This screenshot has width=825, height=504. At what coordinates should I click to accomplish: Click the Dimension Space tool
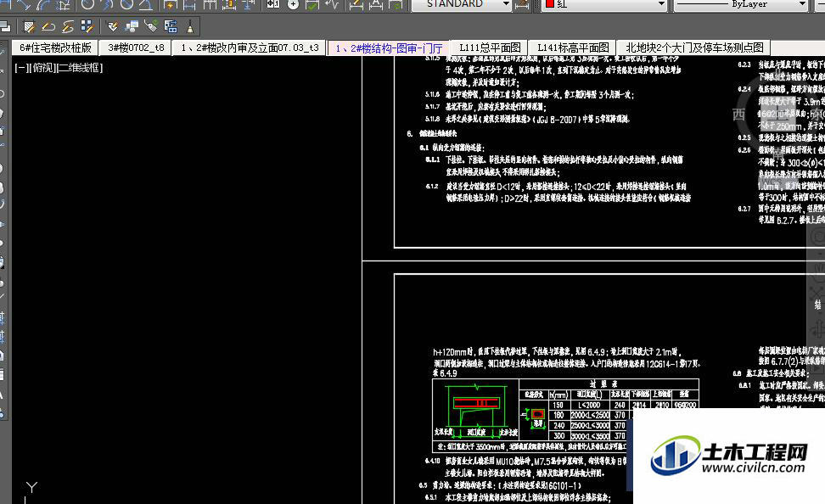pyautogui.click(x=229, y=5)
